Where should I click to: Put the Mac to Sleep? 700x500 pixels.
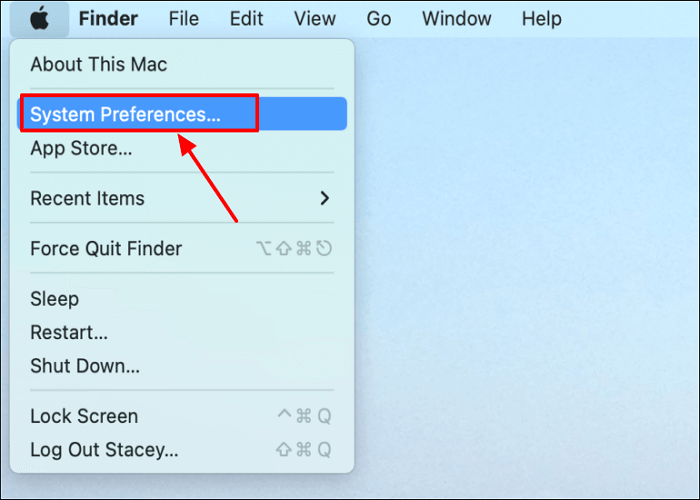pyautogui.click(x=54, y=299)
